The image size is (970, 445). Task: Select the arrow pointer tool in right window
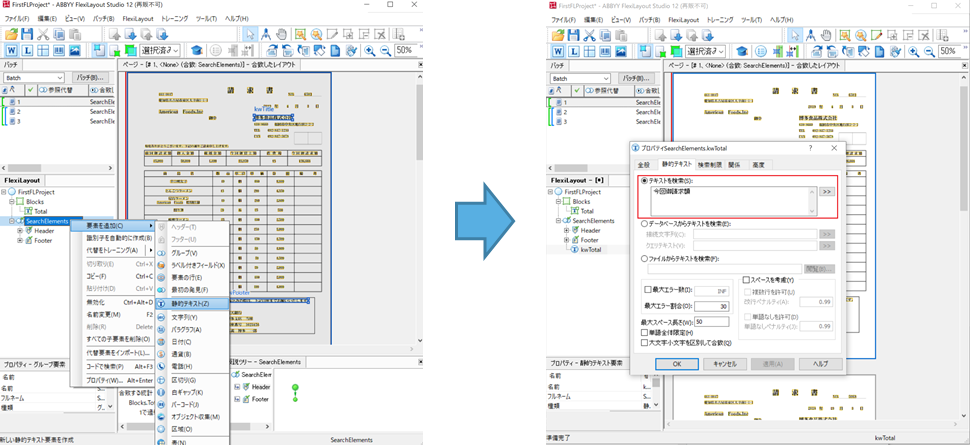coord(796,35)
